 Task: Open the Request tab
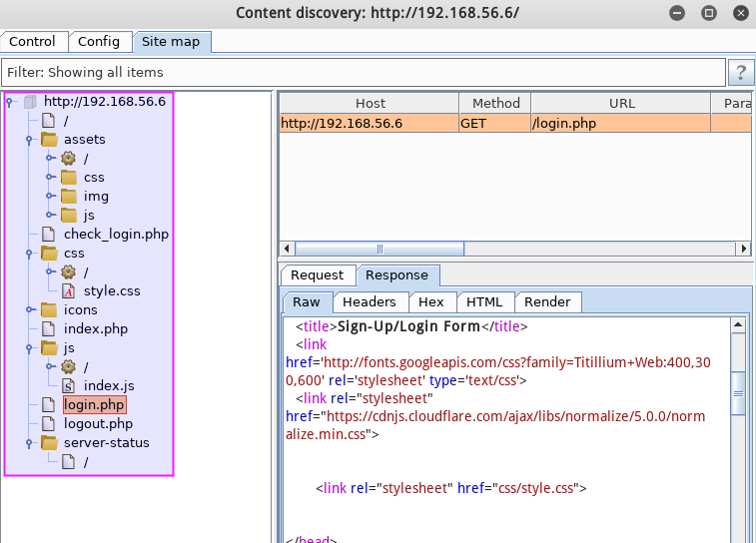pyautogui.click(x=318, y=275)
